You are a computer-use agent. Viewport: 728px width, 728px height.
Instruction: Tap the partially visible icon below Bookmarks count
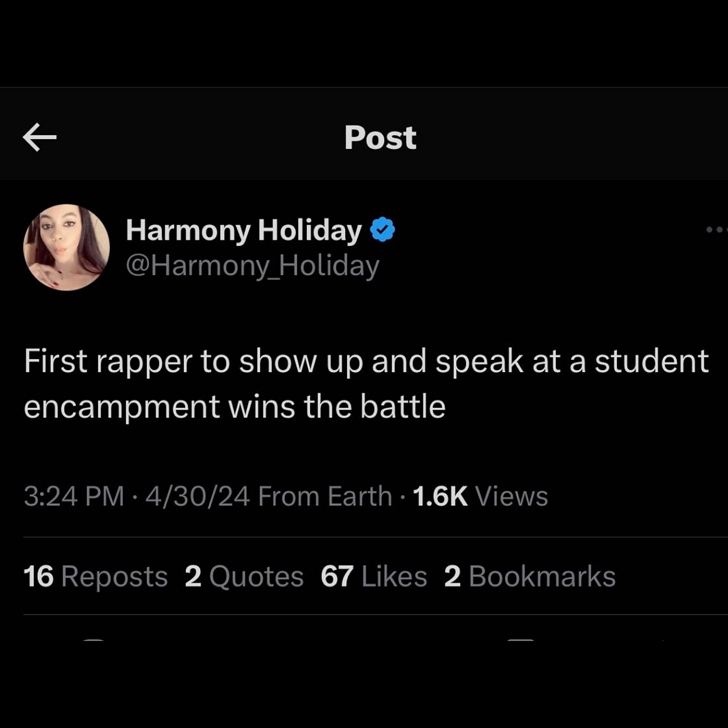[x=520, y=639]
